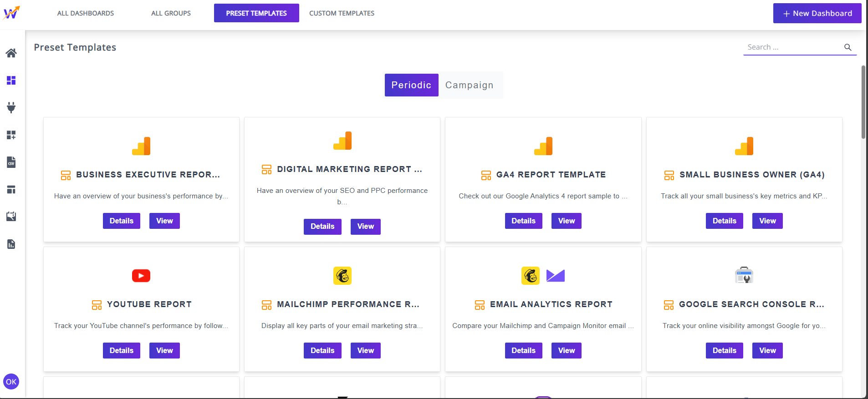Click the Whatagraph logo at top left
Viewport: 868px width, 399px height.
point(11,13)
